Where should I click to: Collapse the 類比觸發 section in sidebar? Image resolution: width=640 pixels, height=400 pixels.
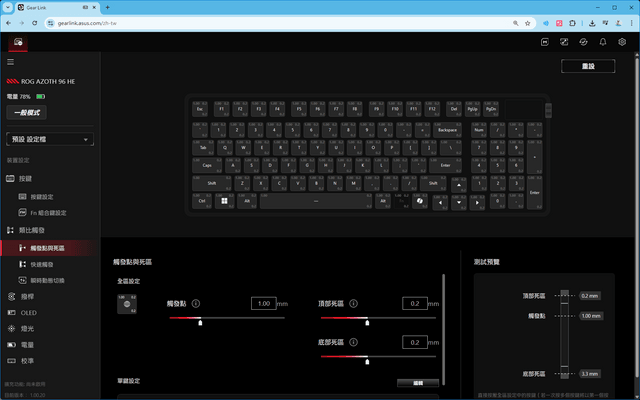[31, 230]
